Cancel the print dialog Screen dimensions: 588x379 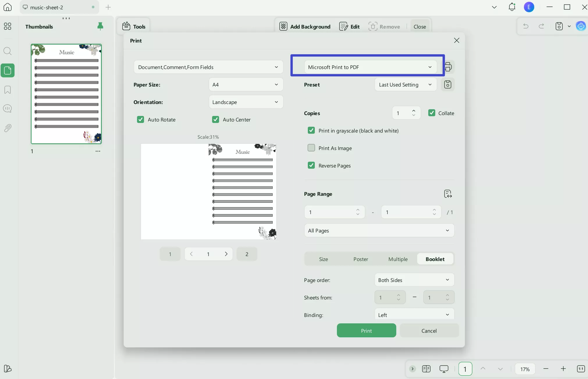tap(429, 331)
